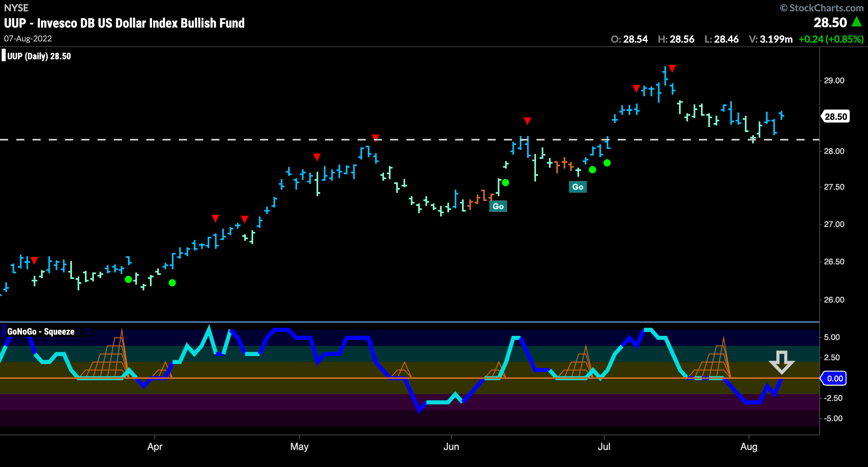Viewport: 868px width, 467px height.
Task: Click the red triangle marker in early May
Action: pos(317,157)
